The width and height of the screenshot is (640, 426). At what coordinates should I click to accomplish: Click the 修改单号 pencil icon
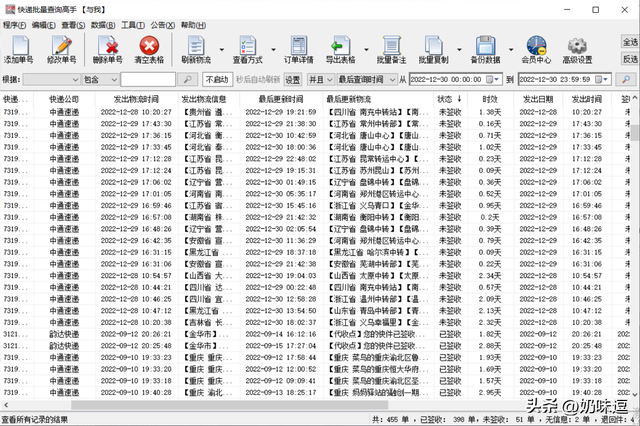point(62,45)
